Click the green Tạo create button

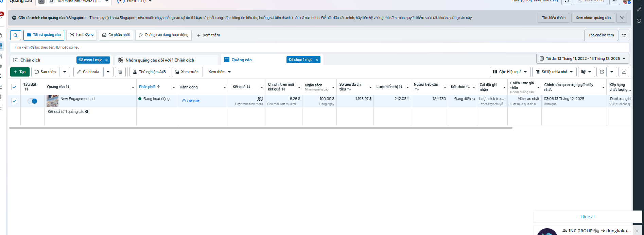coord(20,72)
